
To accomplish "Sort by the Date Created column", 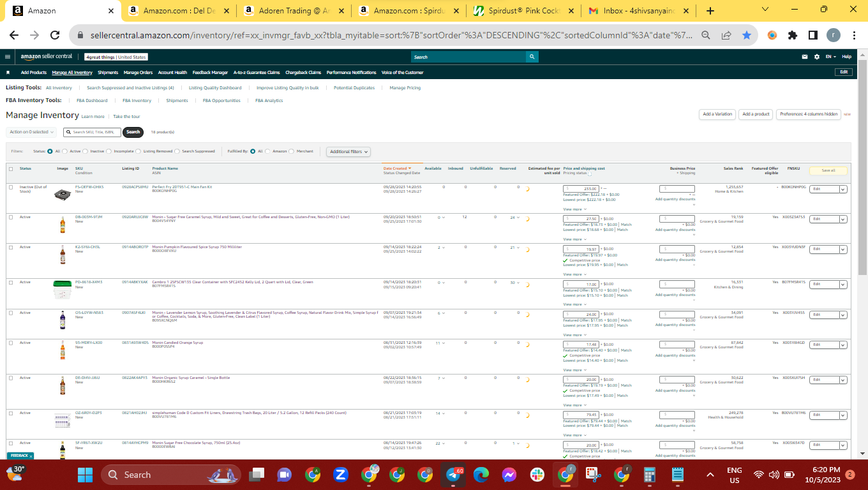I will point(397,168).
